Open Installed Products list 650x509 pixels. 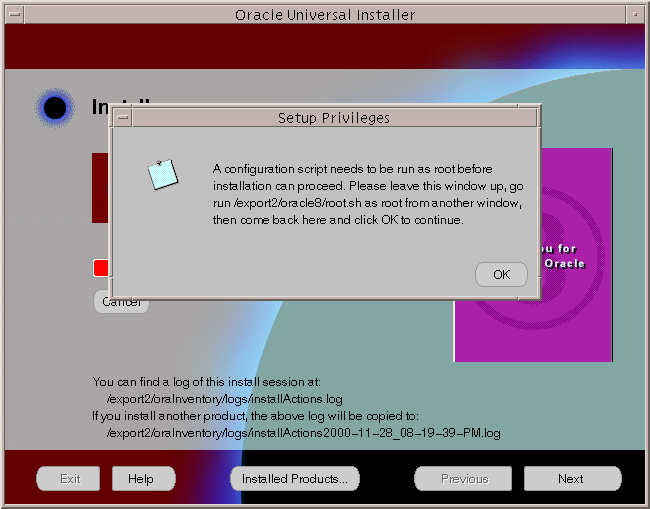(x=295, y=479)
